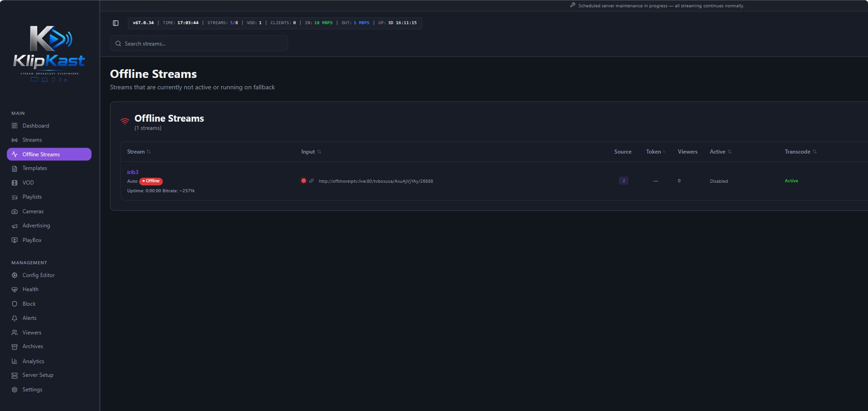Click the Block shield icon
This screenshot has height=411, width=868.
(15, 304)
